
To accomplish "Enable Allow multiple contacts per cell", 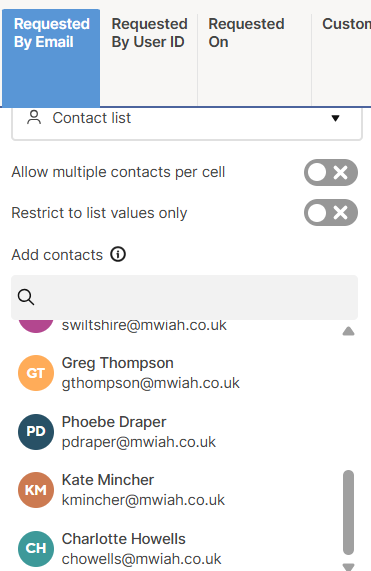I will (331, 172).
